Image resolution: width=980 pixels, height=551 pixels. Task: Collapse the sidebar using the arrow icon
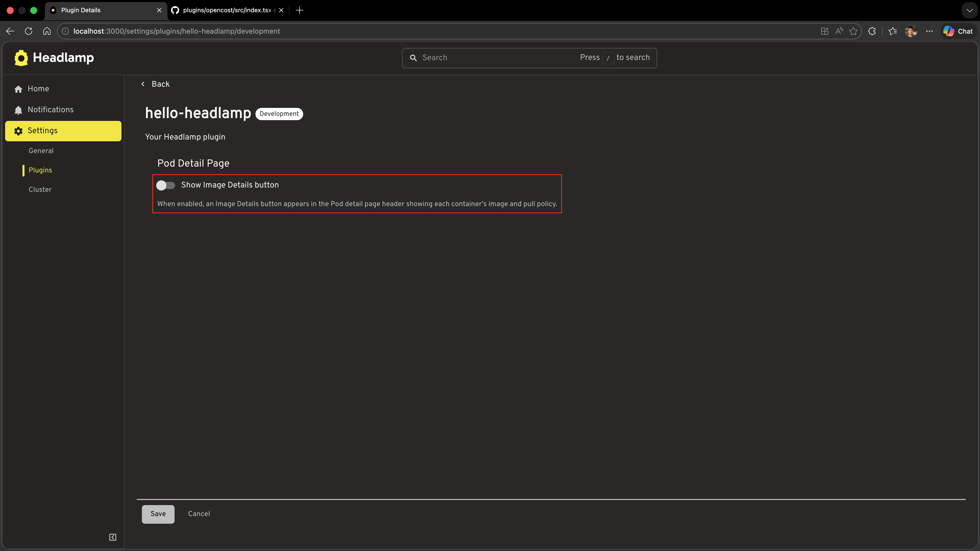point(113,537)
